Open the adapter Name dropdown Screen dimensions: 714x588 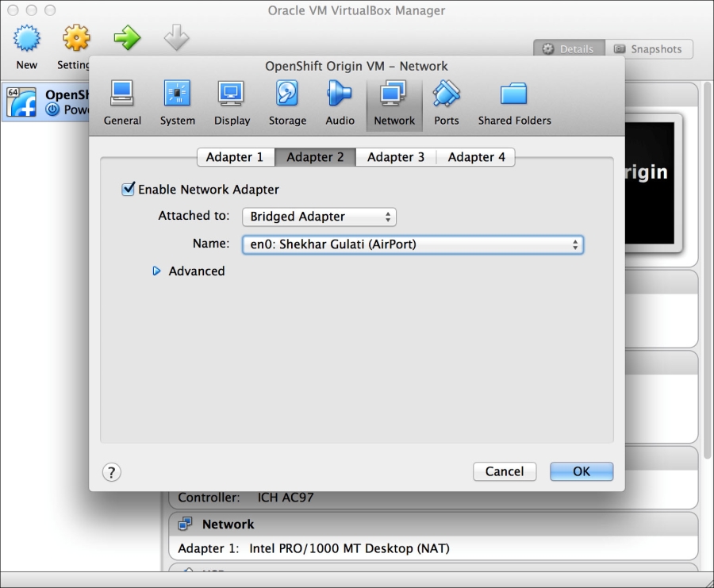pyautogui.click(x=413, y=245)
